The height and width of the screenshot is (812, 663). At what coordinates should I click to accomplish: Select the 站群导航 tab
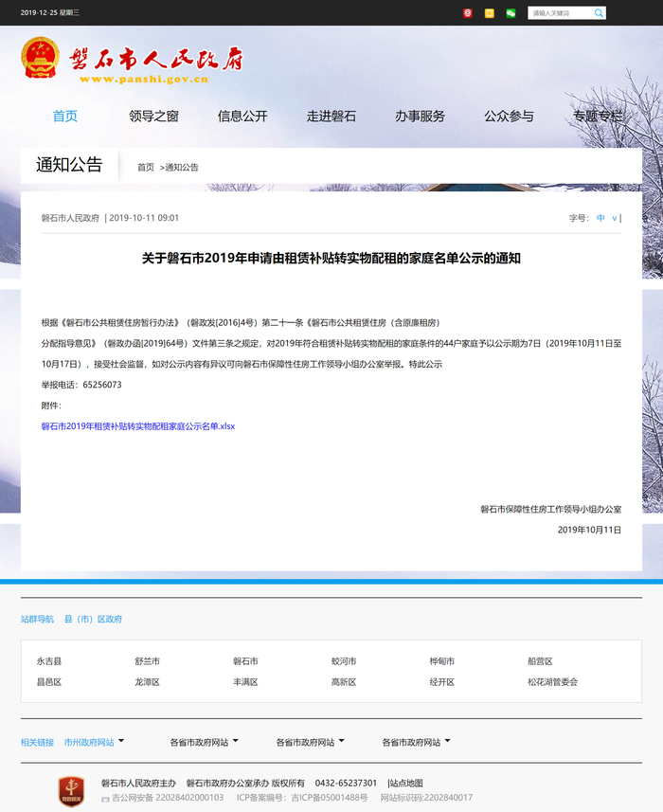click(37, 619)
